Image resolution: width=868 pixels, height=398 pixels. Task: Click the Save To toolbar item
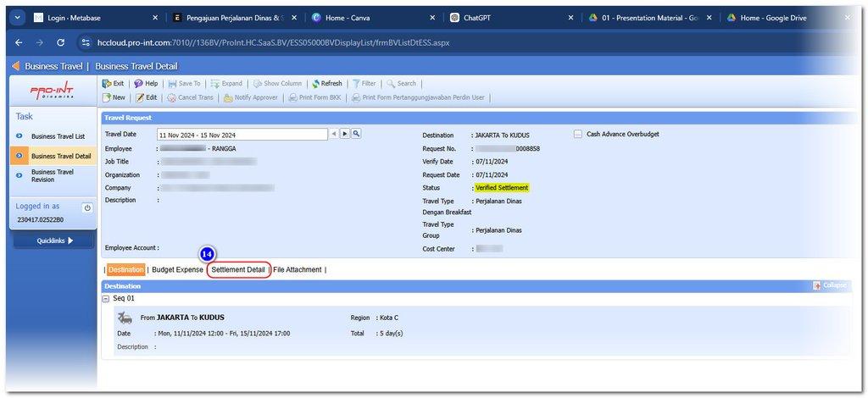[x=184, y=84]
